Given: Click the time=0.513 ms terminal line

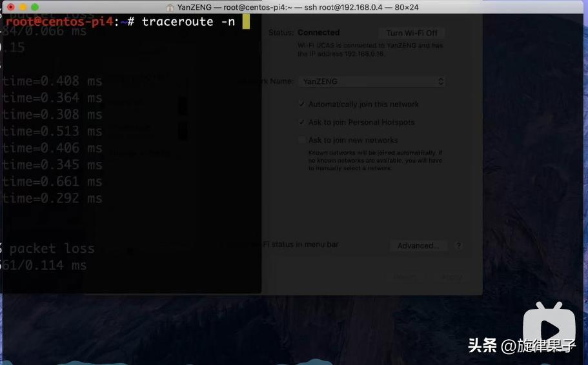Looking at the screenshot, I should (52, 131).
